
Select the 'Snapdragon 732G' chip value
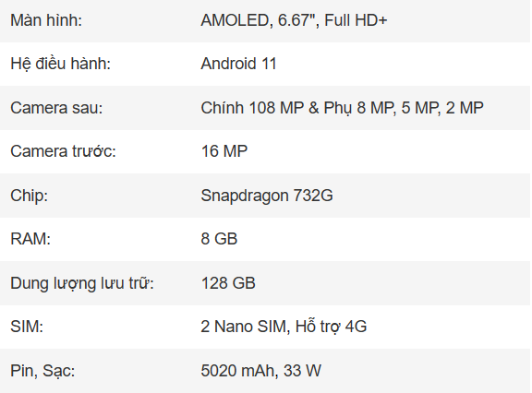[x=267, y=196]
